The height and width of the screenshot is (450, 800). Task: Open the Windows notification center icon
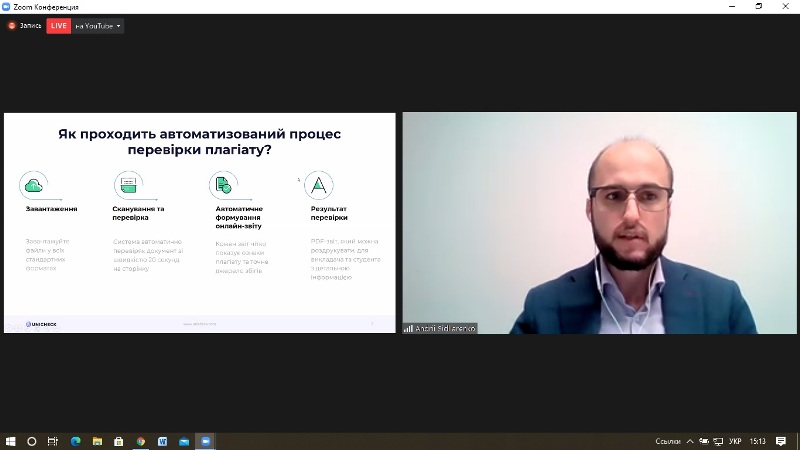coord(781,441)
